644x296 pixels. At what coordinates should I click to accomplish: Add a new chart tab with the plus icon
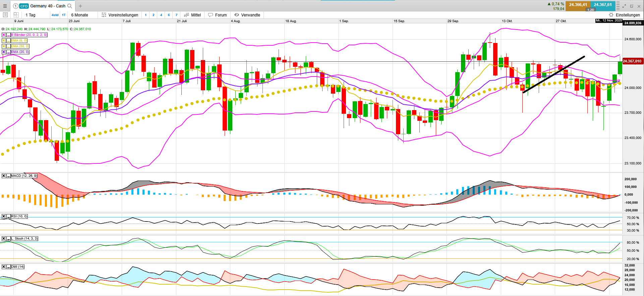(80, 6)
